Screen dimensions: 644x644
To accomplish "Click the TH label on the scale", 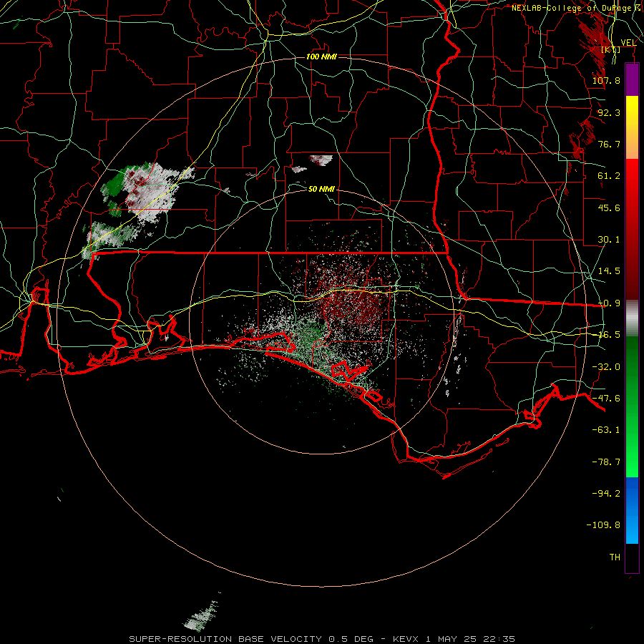I will [x=615, y=557].
